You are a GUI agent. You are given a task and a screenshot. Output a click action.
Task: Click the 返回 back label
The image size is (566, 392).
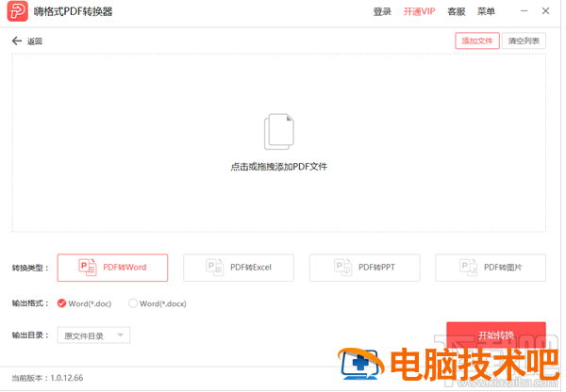coord(35,41)
